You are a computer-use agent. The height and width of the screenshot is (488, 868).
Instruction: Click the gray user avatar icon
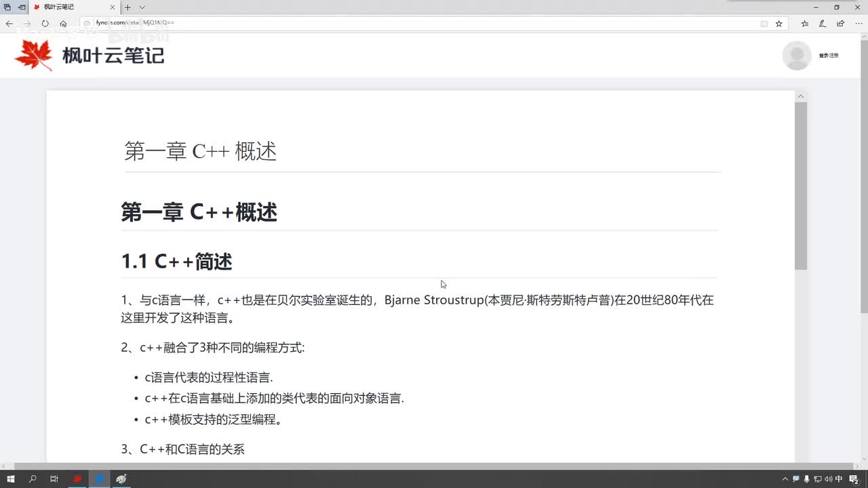tap(797, 56)
